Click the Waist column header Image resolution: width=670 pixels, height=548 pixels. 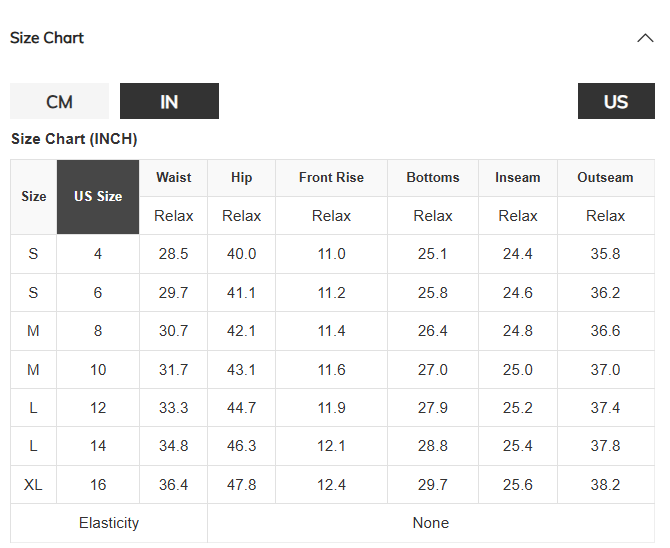[x=173, y=177]
